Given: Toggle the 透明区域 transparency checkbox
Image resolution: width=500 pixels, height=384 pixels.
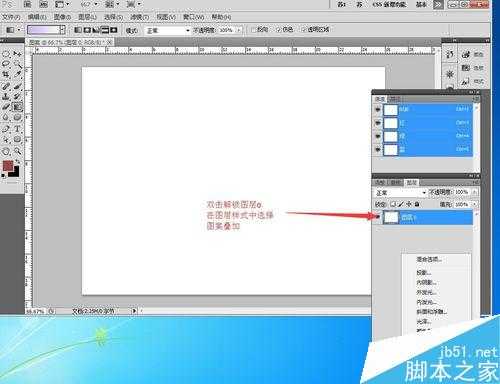Looking at the screenshot, I should point(304,30).
